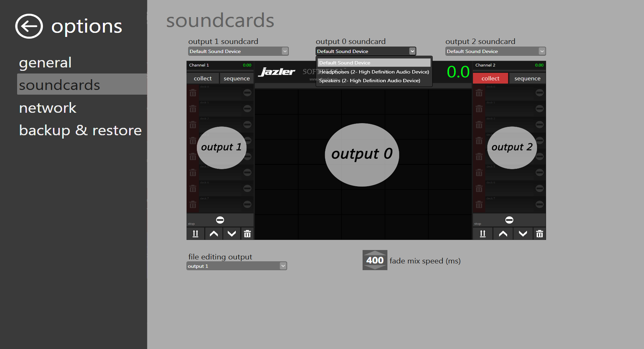Select Headphones (2- High Definition Audio Device)

coord(374,72)
